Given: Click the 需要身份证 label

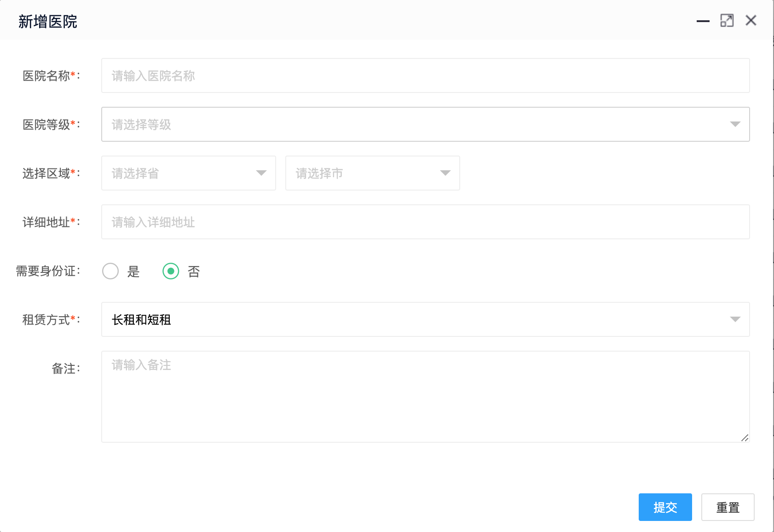Looking at the screenshot, I should tap(48, 271).
